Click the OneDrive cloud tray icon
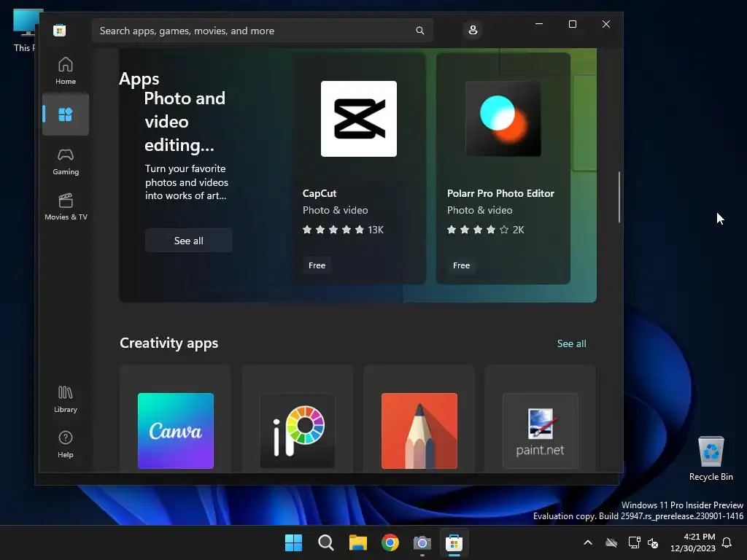Viewport: 747px width, 560px height. [x=611, y=542]
